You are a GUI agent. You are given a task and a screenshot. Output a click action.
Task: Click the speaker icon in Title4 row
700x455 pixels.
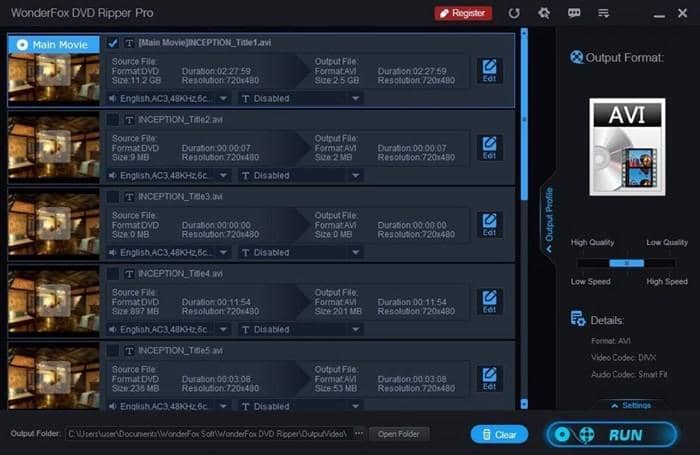click(x=112, y=330)
